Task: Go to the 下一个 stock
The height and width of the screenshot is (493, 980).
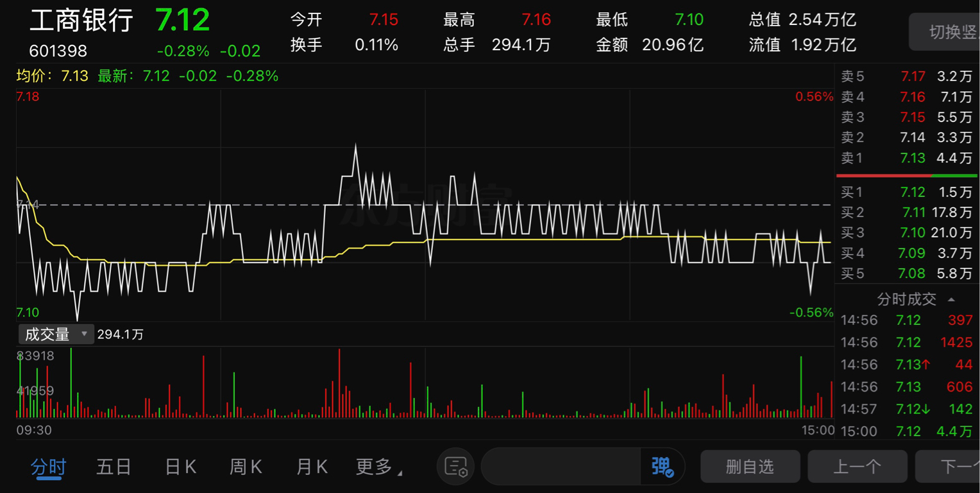Action: tap(947, 467)
